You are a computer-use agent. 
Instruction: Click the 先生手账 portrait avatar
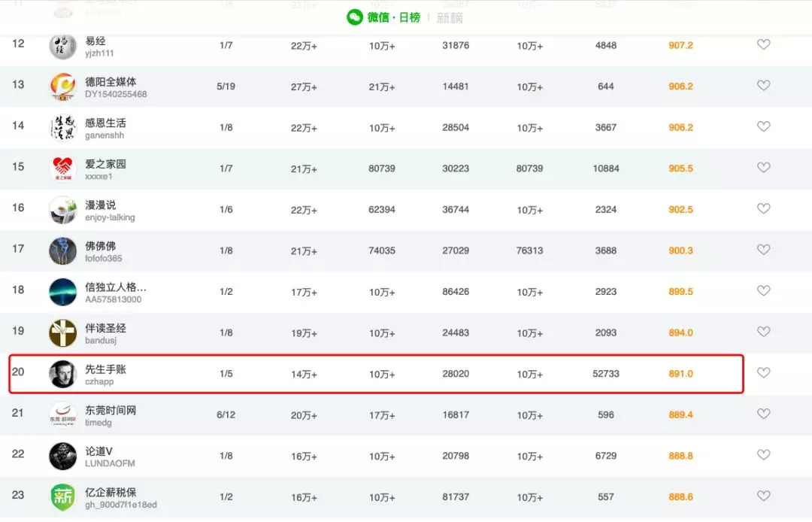coord(62,374)
